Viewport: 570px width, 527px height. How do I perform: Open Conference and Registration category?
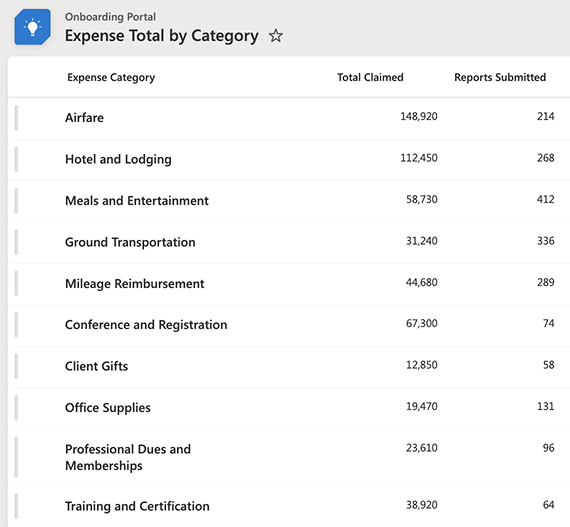(146, 325)
